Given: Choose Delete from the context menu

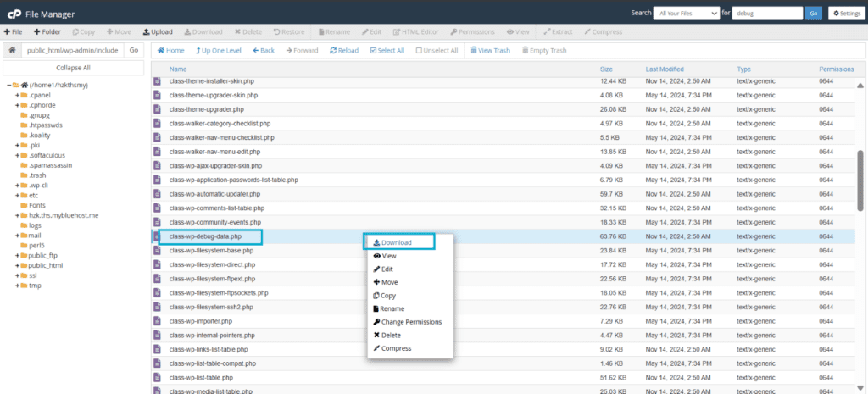Looking at the screenshot, I should tap(387, 335).
